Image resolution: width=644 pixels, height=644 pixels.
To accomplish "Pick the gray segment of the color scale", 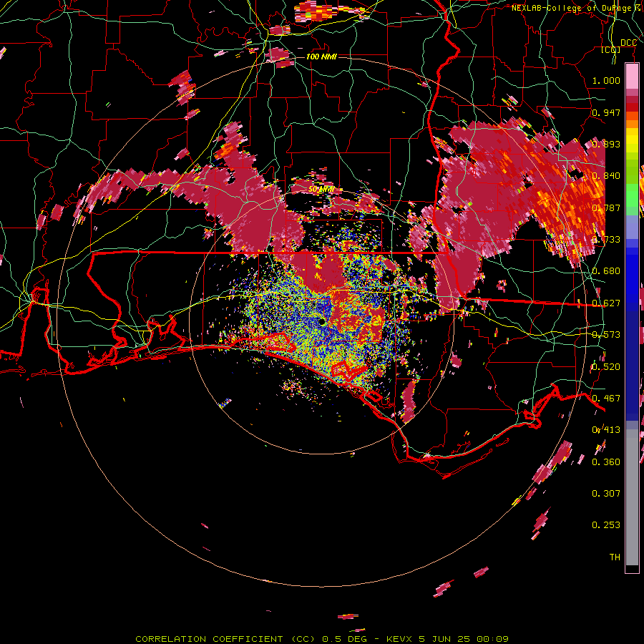I will (632, 497).
